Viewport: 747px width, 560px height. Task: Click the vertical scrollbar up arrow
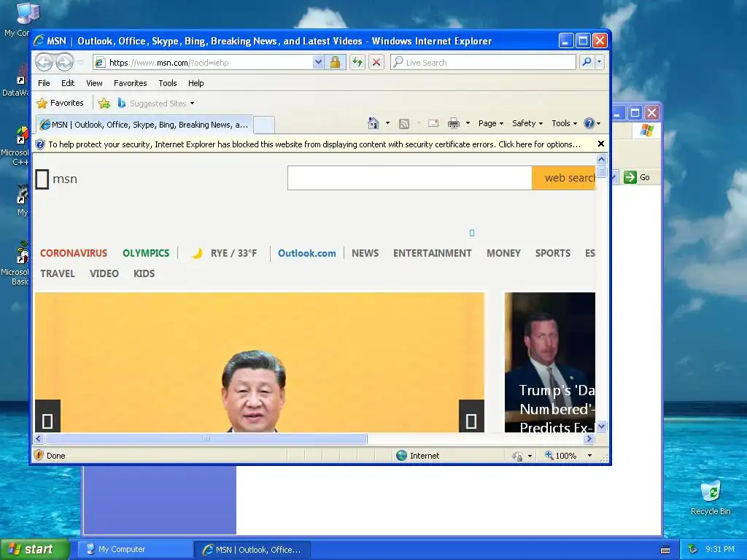coord(601,160)
